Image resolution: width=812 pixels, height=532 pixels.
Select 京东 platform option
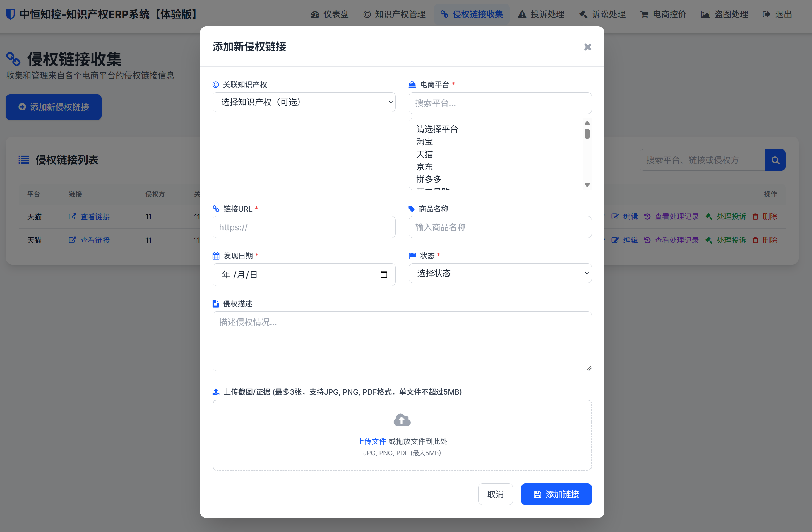click(x=424, y=167)
